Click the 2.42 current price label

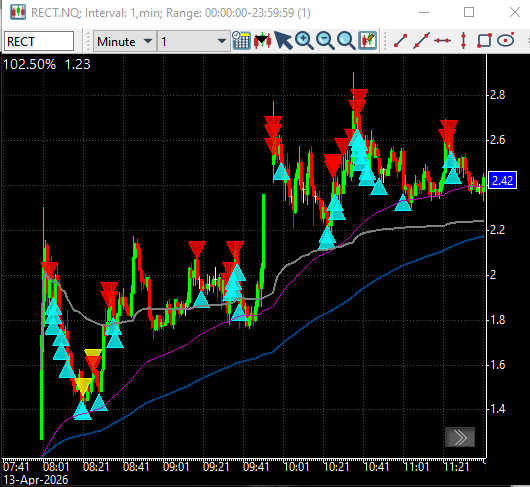click(x=503, y=180)
